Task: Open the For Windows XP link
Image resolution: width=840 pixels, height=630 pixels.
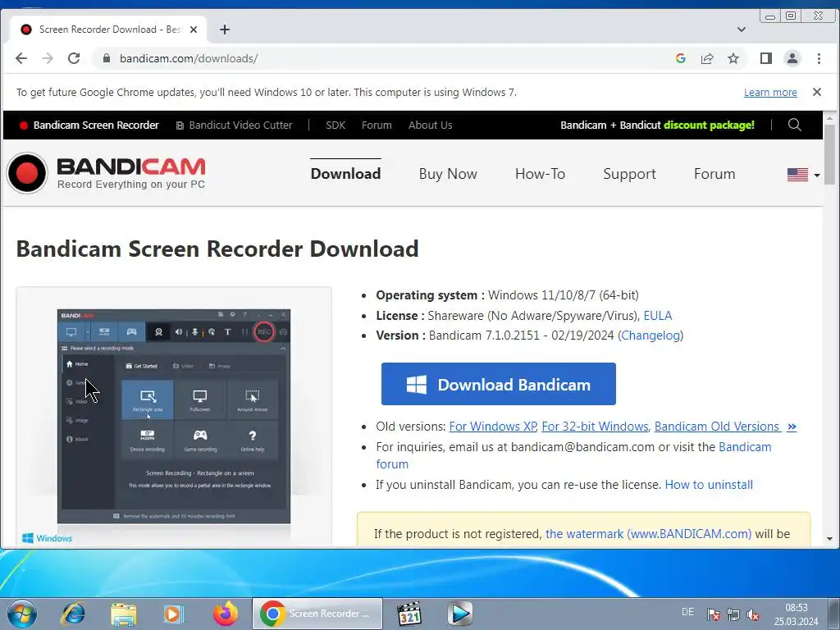Action: point(493,427)
